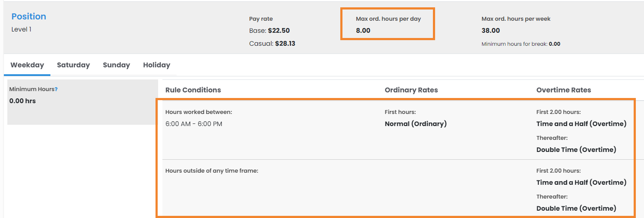Viewport: 644px width, 218px height.
Task: Select the Casual pay rate $28.13 value
Action: pyautogui.click(x=285, y=44)
